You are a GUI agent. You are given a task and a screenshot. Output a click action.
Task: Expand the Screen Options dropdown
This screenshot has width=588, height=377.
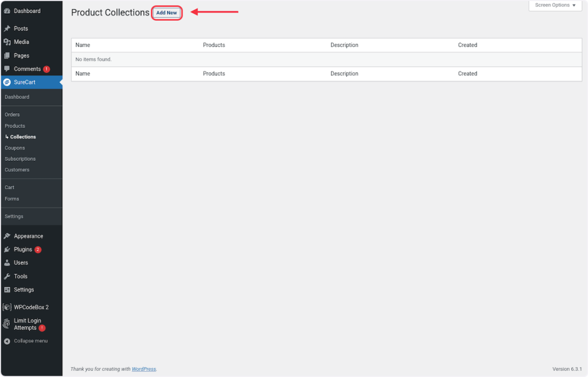(x=555, y=5)
